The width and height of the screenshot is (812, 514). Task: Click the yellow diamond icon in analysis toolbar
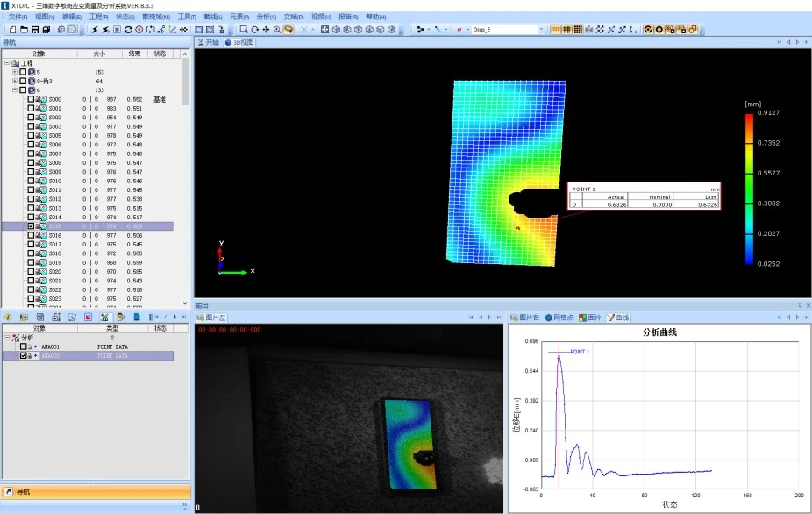tap(8, 317)
